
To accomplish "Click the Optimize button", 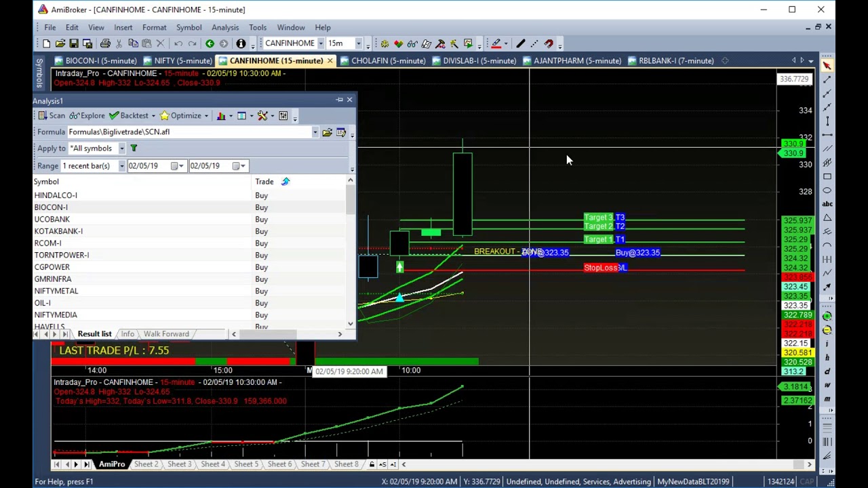I will point(180,116).
